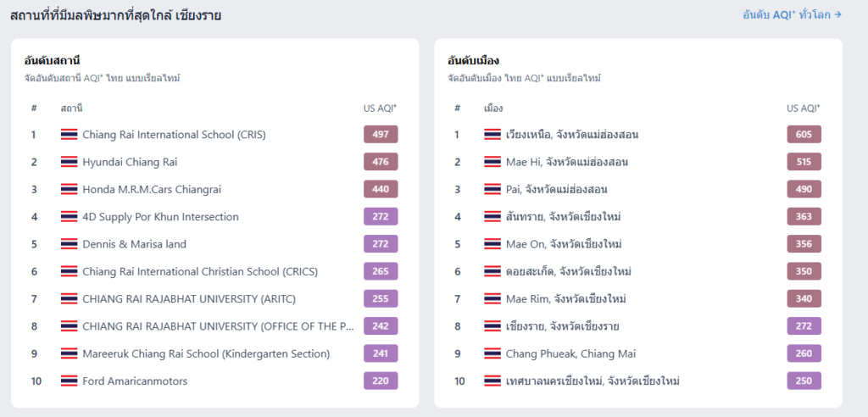Open Mareeruk Chiang Rai School station
The width and height of the screenshot is (868, 417).
point(206,353)
